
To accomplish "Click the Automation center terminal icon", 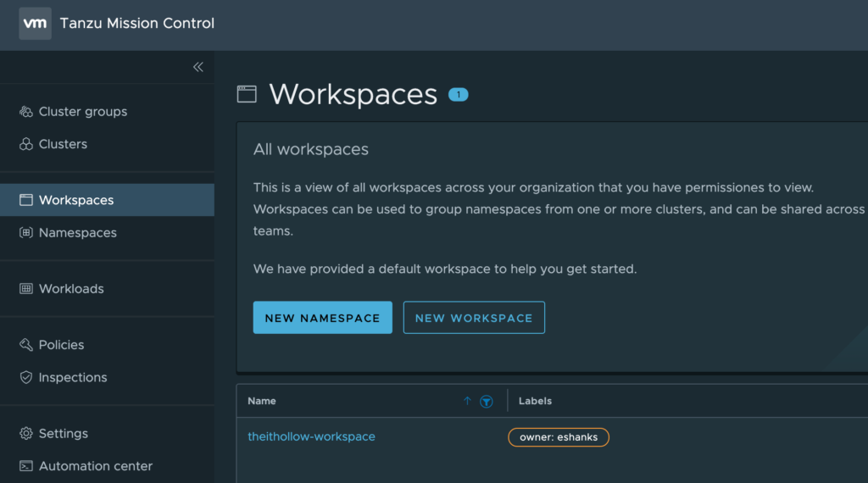I will tap(25, 466).
